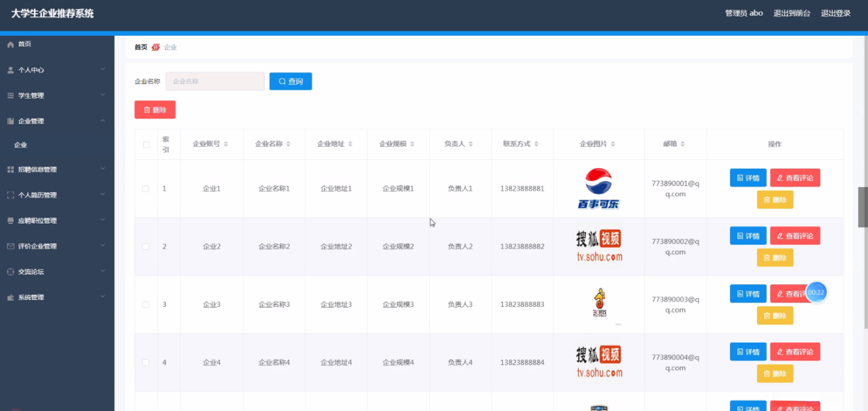Image resolution: width=868 pixels, height=411 pixels.
Task: Open 详情 for 企业1
Action: click(748, 178)
